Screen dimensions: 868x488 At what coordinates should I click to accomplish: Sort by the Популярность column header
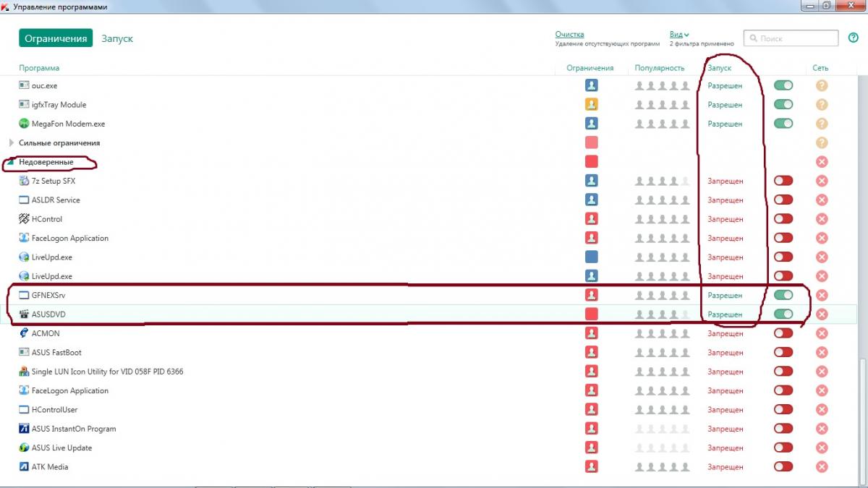click(659, 68)
